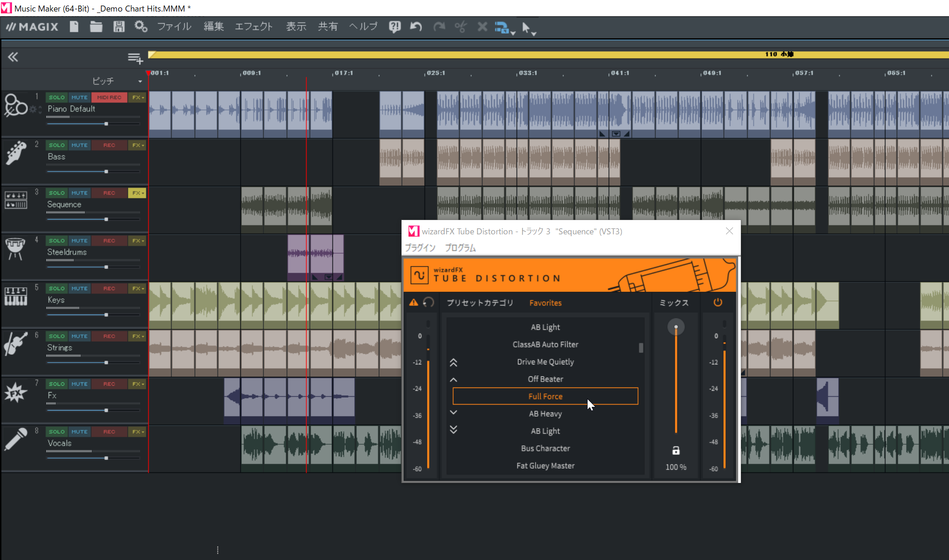Select the Off Beater preset
This screenshot has height=560, width=949.
coord(545,379)
